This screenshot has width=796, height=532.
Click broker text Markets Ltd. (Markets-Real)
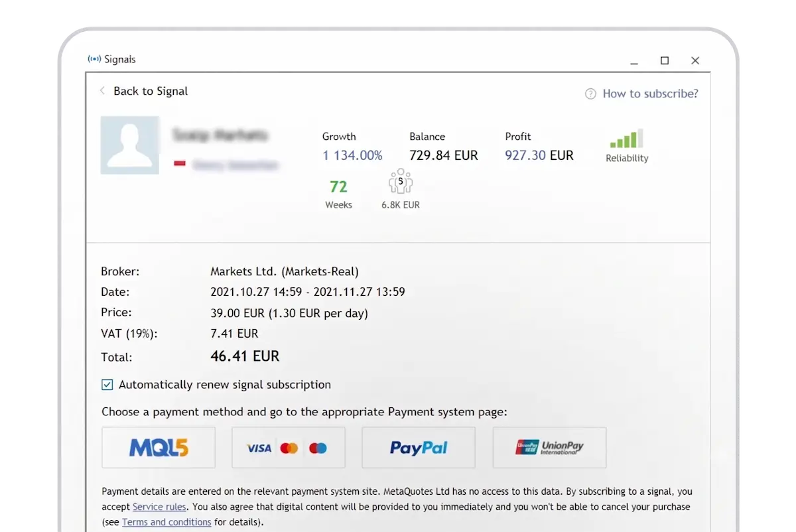click(285, 271)
